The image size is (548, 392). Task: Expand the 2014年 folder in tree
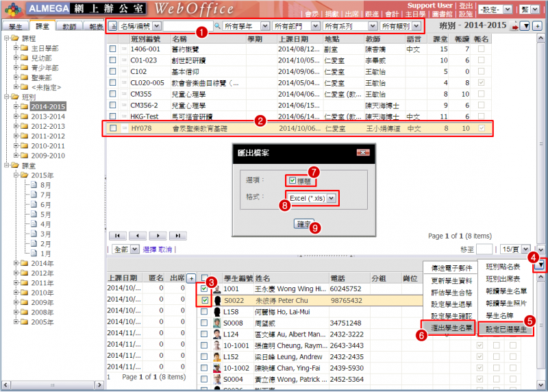17,263
